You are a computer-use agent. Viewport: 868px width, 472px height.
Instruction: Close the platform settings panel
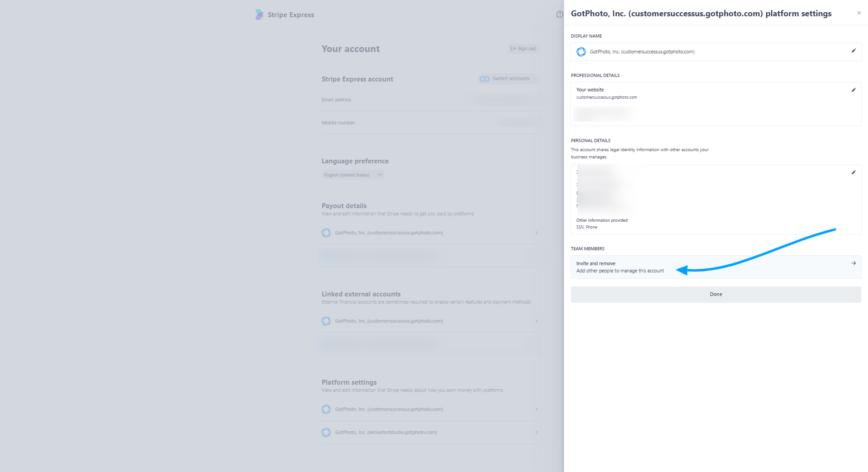[859, 13]
